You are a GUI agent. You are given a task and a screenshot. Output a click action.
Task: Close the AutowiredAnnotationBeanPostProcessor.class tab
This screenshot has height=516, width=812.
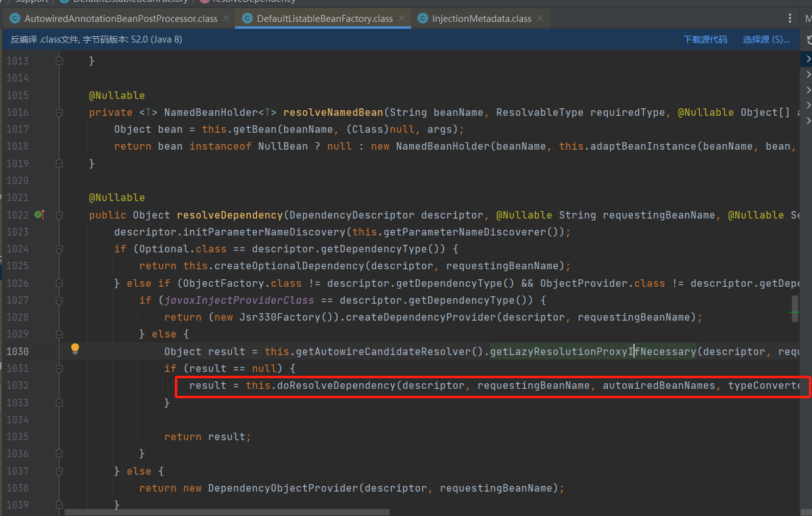coord(226,19)
